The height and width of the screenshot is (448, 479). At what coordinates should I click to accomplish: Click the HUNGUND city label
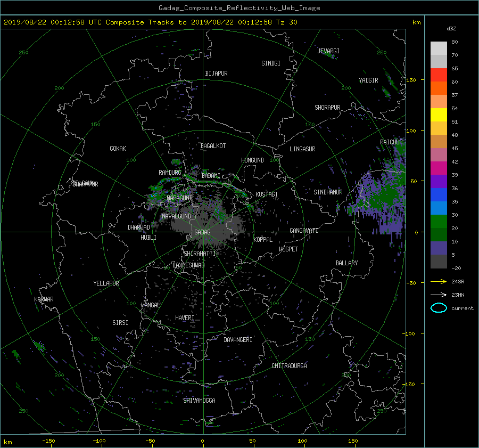click(x=252, y=160)
